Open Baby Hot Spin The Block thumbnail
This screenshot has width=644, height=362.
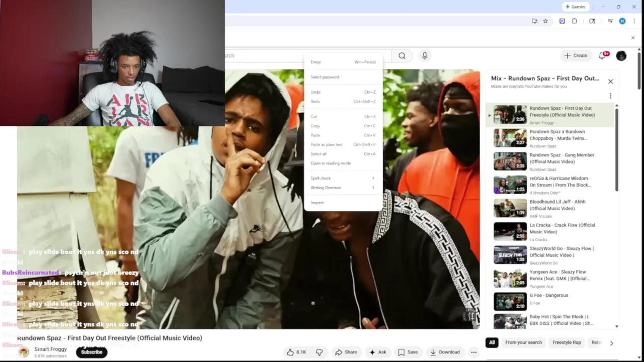pyautogui.click(x=510, y=322)
